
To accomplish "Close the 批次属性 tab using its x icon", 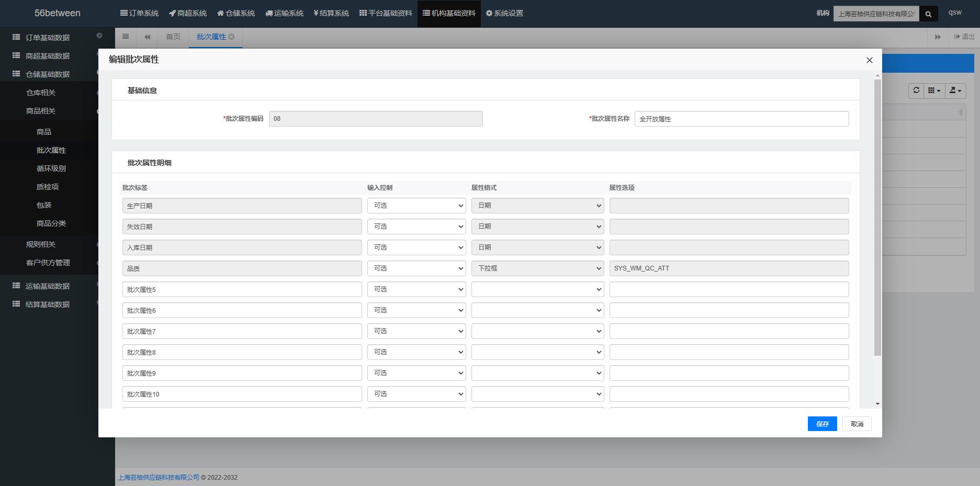I will coord(231,37).
